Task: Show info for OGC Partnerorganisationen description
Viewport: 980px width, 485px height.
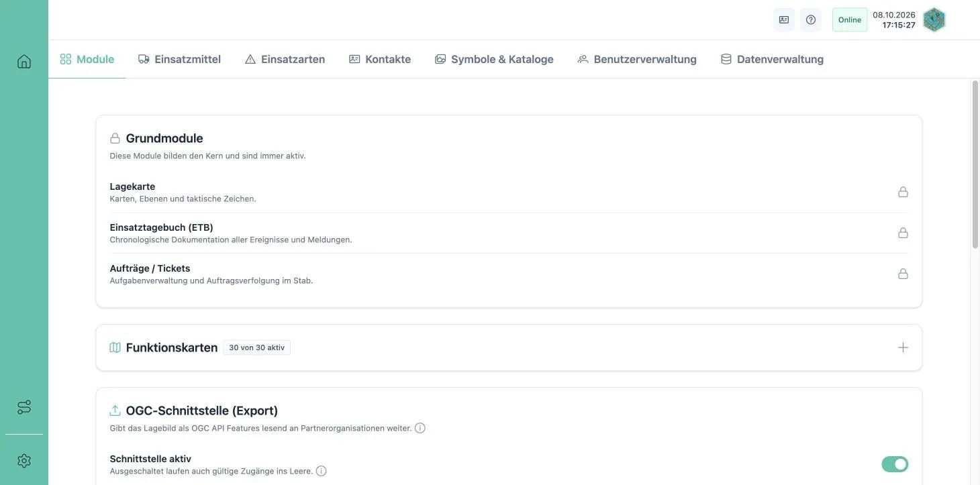Action: 420,428
